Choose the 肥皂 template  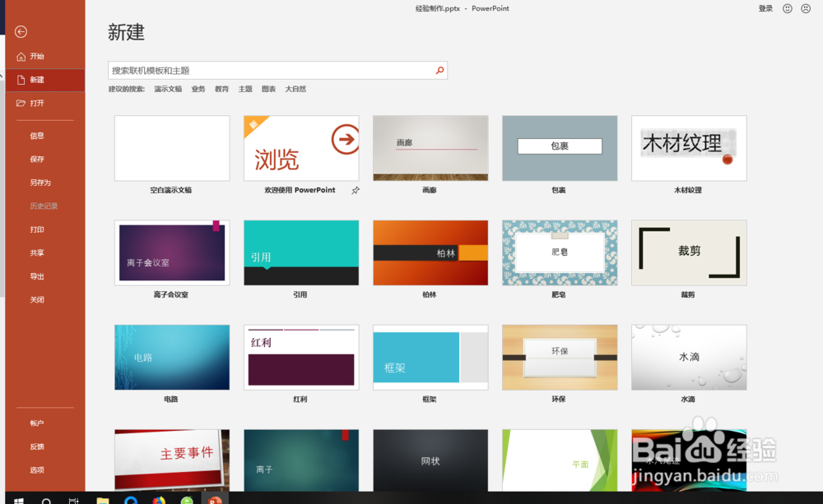[x=560, y=252]
